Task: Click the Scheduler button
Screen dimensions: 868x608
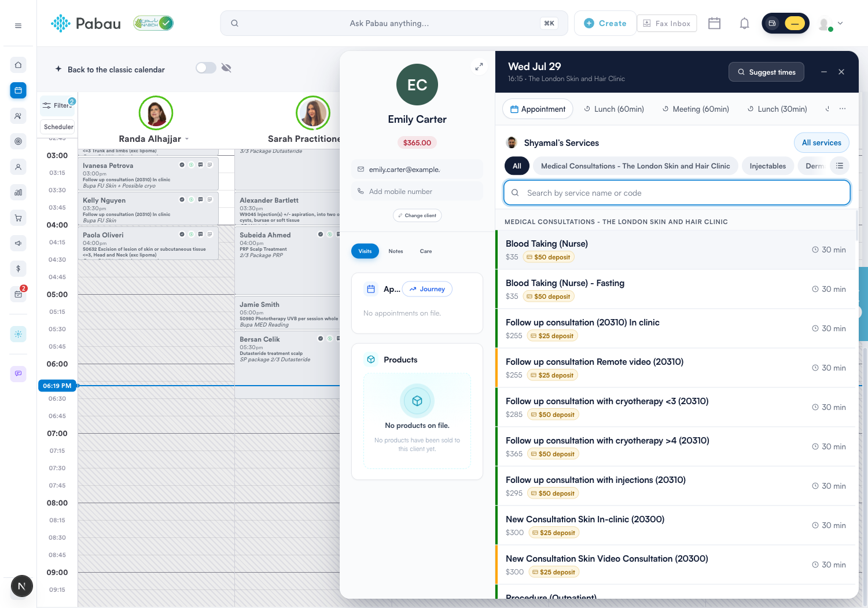Action: [58, 127]
